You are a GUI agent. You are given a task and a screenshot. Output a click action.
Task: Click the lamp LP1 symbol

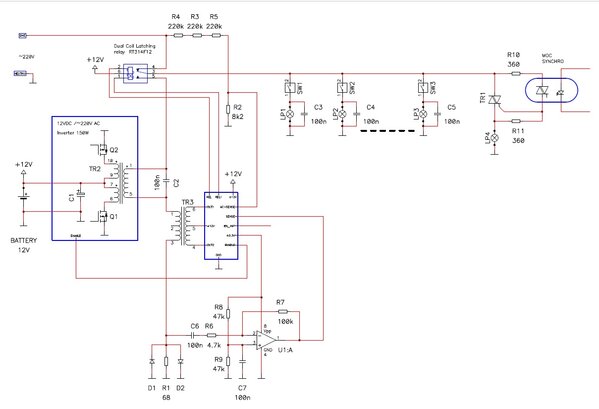290,114
